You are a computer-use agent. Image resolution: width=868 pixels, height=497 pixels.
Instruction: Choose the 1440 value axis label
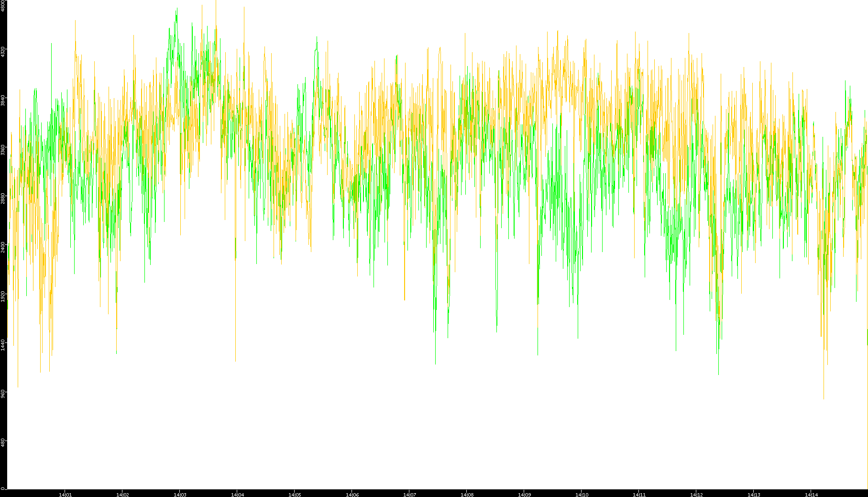tap(3, 345)
